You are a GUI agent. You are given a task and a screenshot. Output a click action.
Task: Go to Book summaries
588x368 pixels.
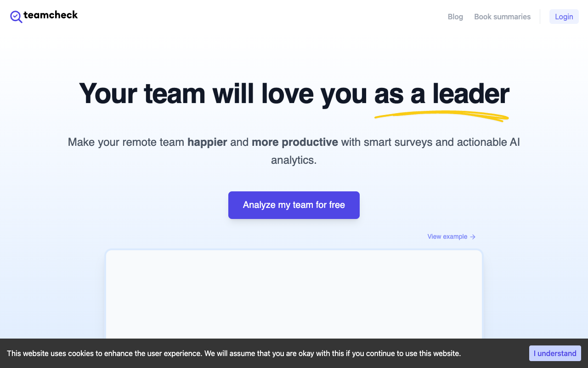[502, 17]
